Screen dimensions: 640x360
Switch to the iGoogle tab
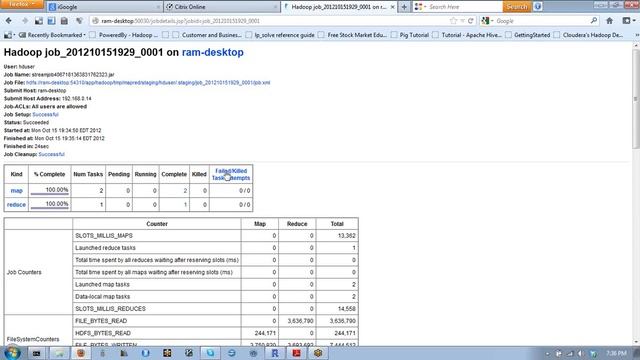[104, 7]
